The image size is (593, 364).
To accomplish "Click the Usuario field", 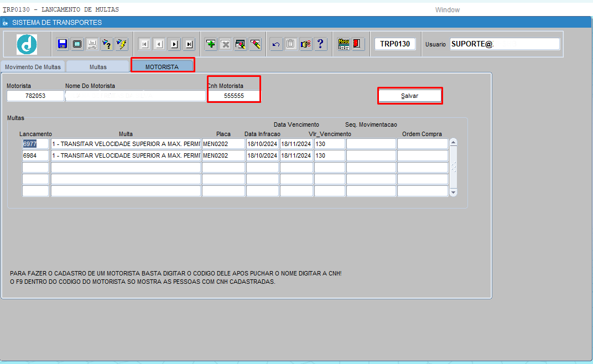I will (505, 44).
